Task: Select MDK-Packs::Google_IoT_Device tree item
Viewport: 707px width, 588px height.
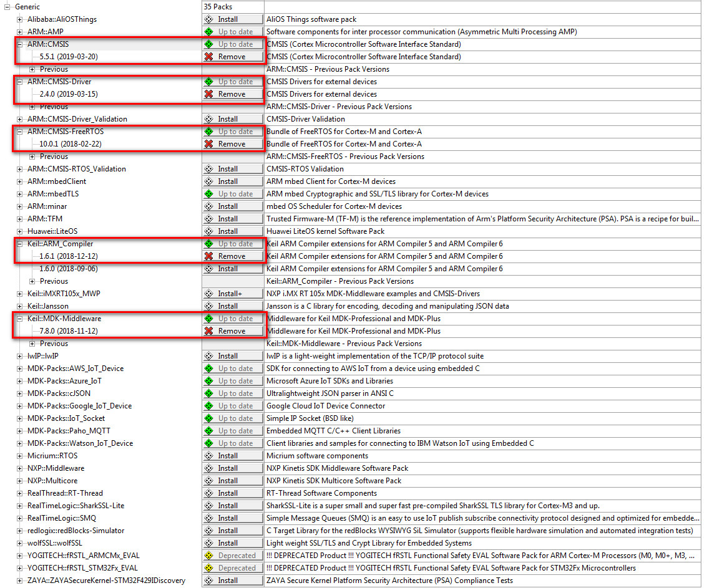Action: pos(79,406)
